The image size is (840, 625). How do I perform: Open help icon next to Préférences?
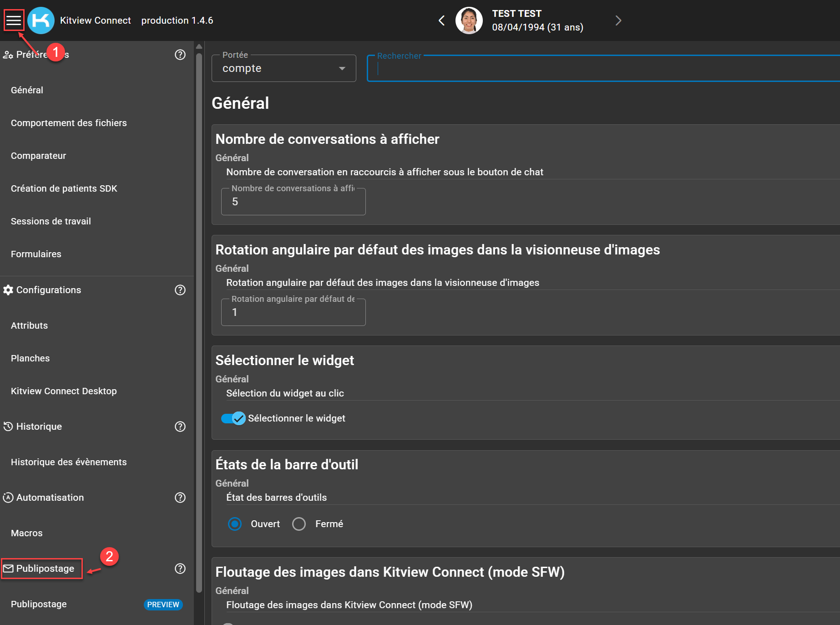pyautogui.click(x=180, y=55)
